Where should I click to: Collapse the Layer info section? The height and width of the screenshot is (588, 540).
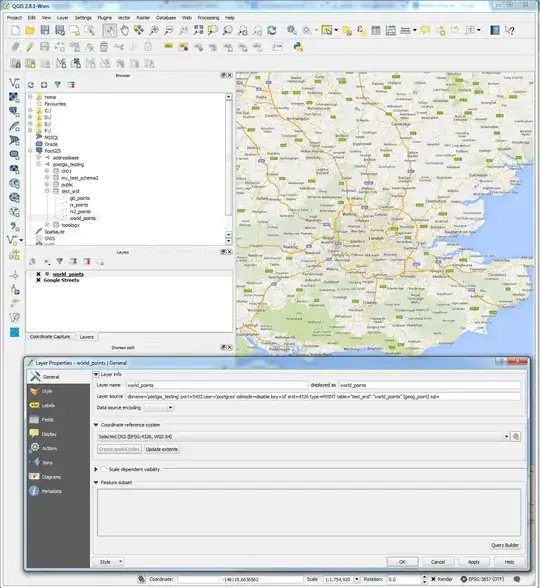(x=96, y=374)
